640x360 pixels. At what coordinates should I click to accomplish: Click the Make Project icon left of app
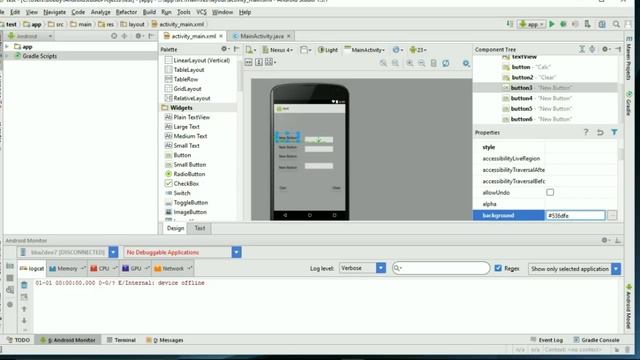tap(510, 24)
